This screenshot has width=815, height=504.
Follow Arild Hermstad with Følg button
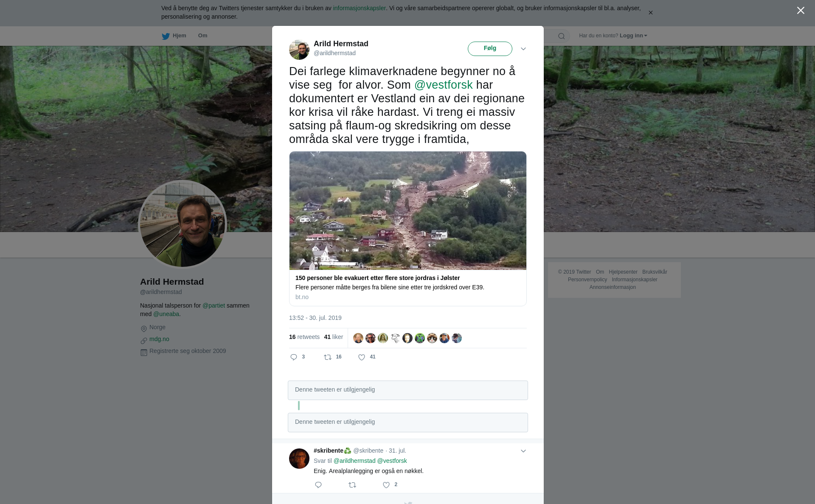click(x=490, y=48)
